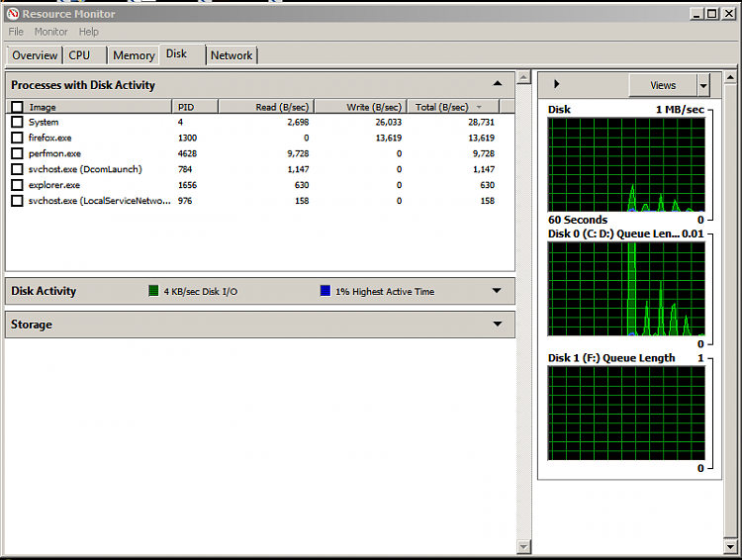742x560 pixels.
Task: Sort by the PID column header
Action: (x=195, y=107)
